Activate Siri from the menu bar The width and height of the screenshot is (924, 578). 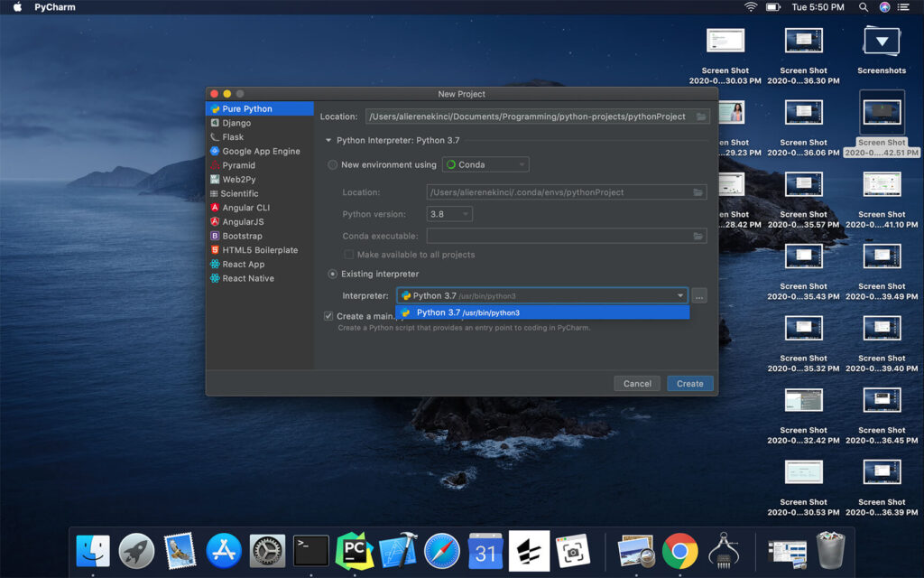884,7
